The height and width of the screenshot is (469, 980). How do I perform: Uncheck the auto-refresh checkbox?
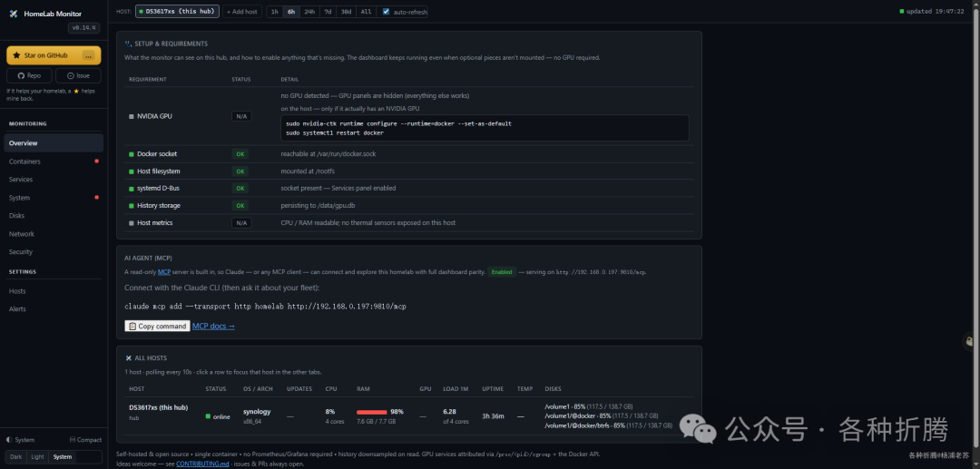(x=386, y=11)
